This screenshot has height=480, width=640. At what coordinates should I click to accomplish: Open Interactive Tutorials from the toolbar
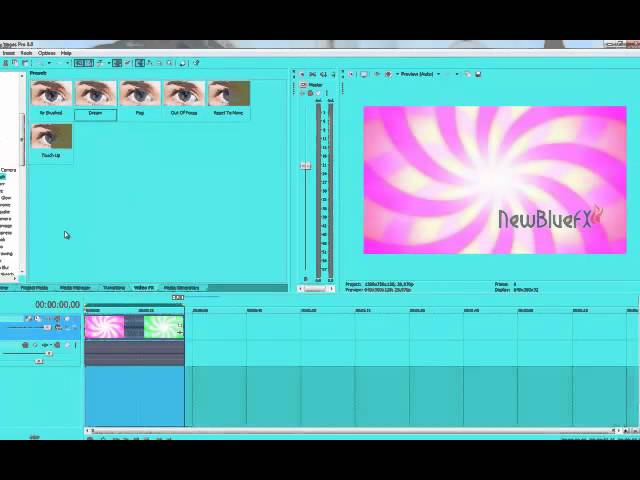point(182,63)
